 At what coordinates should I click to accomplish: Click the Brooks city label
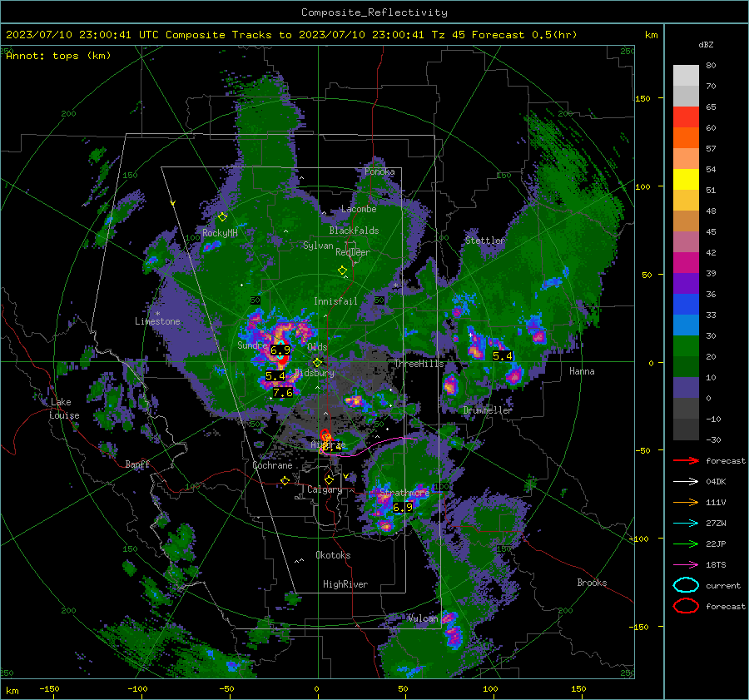point(592,583)
